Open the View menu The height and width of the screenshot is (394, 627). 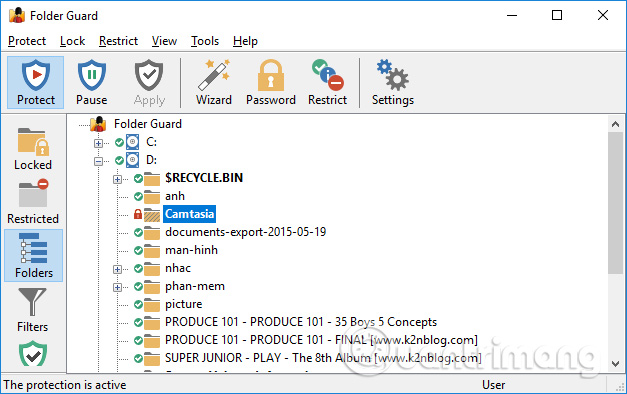pyautogui.click(x=164, y=41)
